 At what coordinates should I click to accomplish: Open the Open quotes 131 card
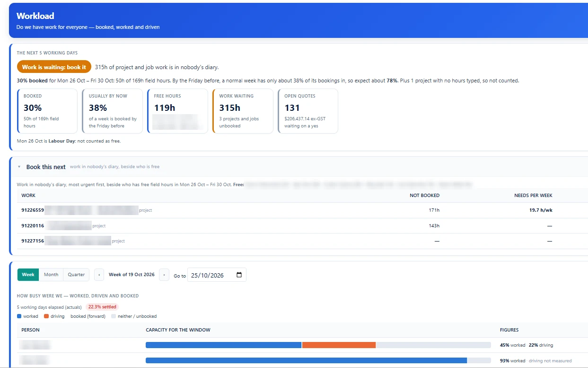(x=308, y=111)
